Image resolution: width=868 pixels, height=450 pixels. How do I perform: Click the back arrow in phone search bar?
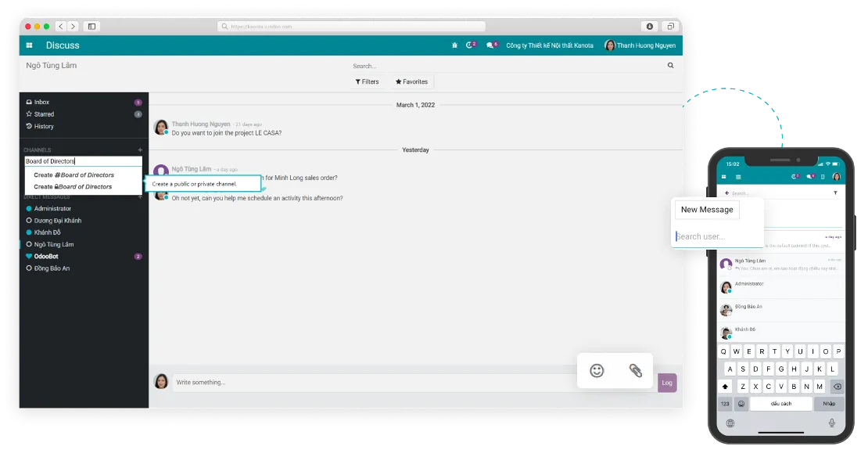click(726, 193)
